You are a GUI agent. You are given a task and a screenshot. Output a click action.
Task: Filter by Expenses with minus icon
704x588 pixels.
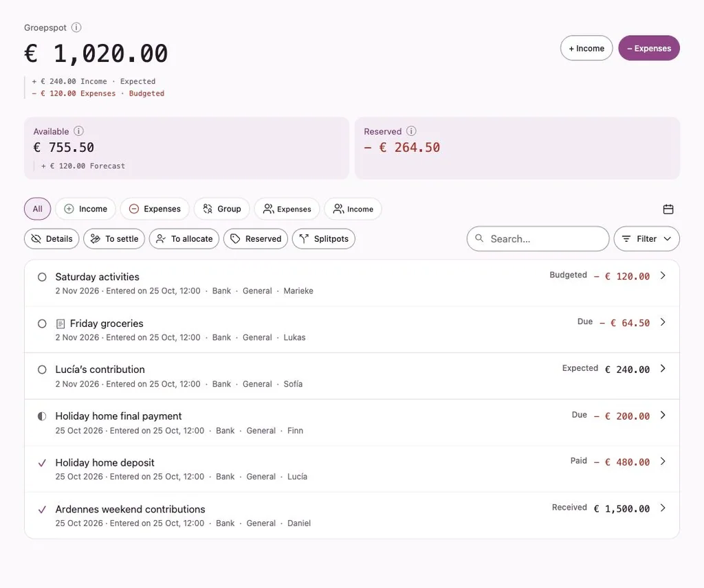(155, 209)
